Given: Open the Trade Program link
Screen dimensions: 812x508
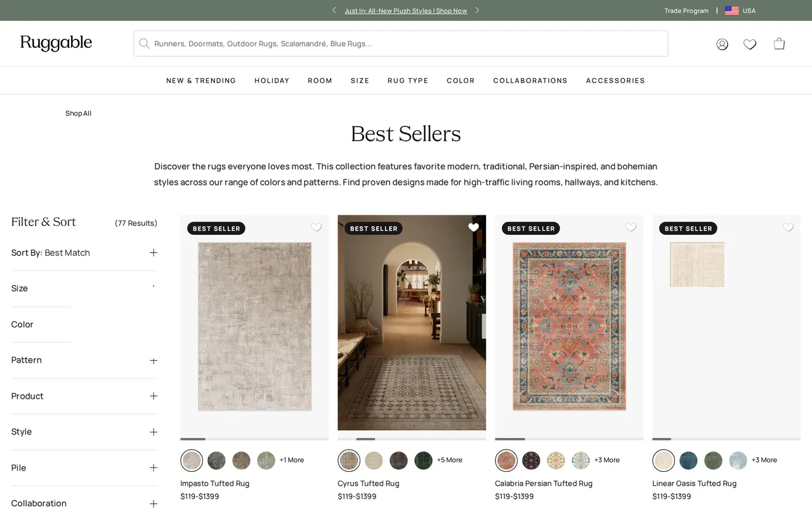Looking at the screenshot, I should pos(686,11).
